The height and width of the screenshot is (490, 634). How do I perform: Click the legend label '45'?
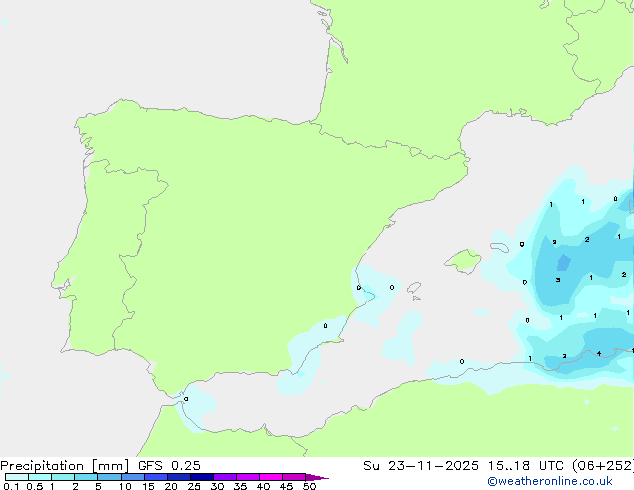coord(286,486)
